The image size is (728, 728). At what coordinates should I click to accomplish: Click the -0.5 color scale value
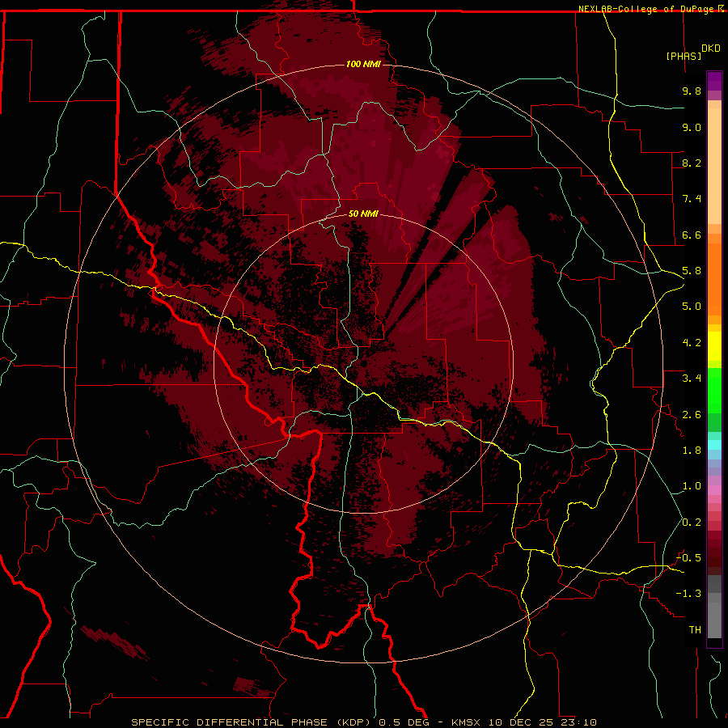tap(689, 558)
